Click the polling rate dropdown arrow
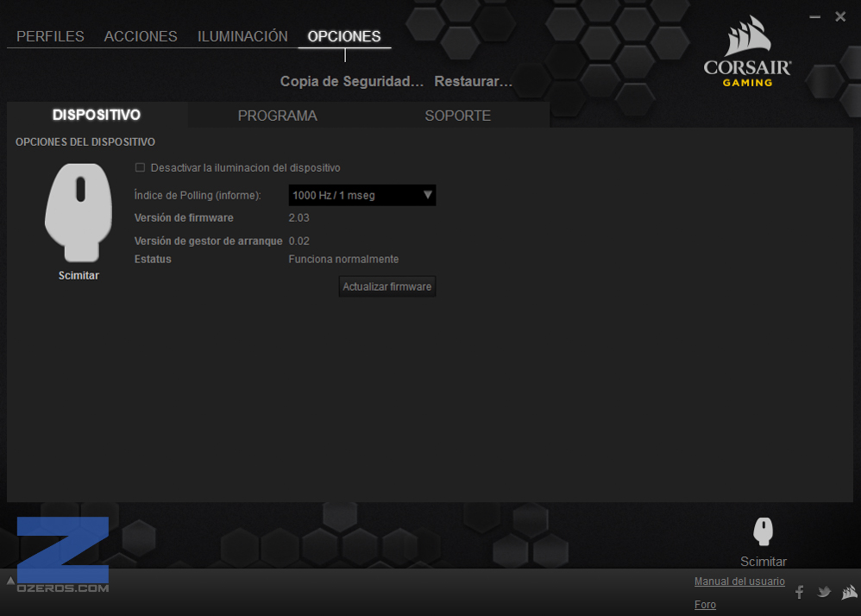Screen dimensions: 861x616 (427, 195)
